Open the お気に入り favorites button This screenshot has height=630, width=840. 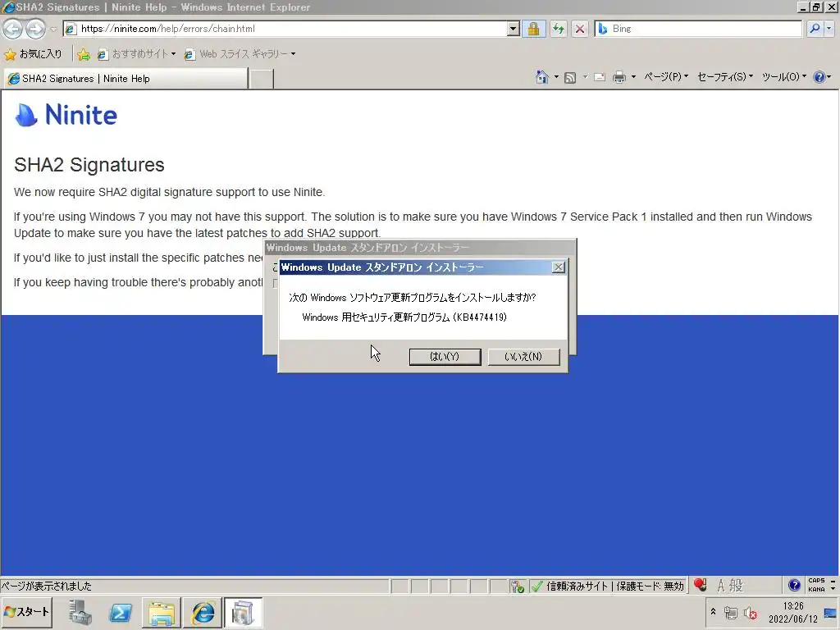[33, 53]
